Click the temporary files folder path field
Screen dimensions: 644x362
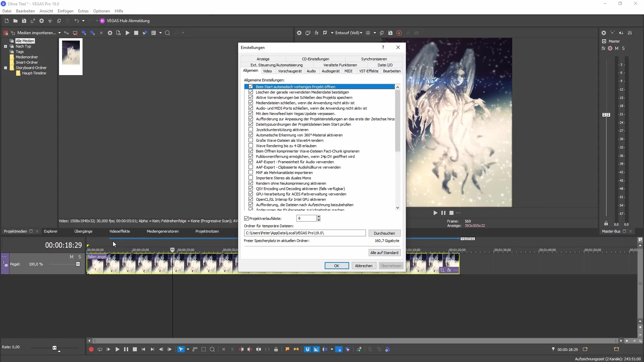click(x=305, y=233)
